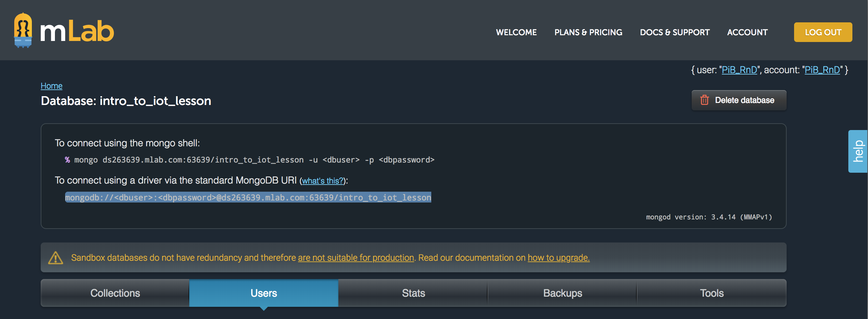Go to the ACCOUNT page
Screen dimensions: 868x319
[x=747, y=32]
